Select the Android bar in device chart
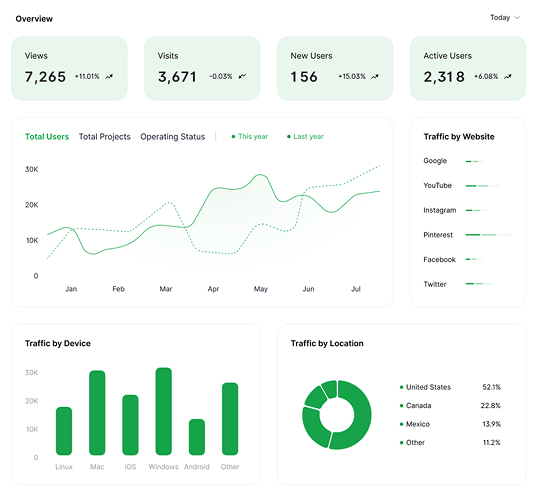The width and height of the screenshot is (542, 500). [x=197, y=437]
